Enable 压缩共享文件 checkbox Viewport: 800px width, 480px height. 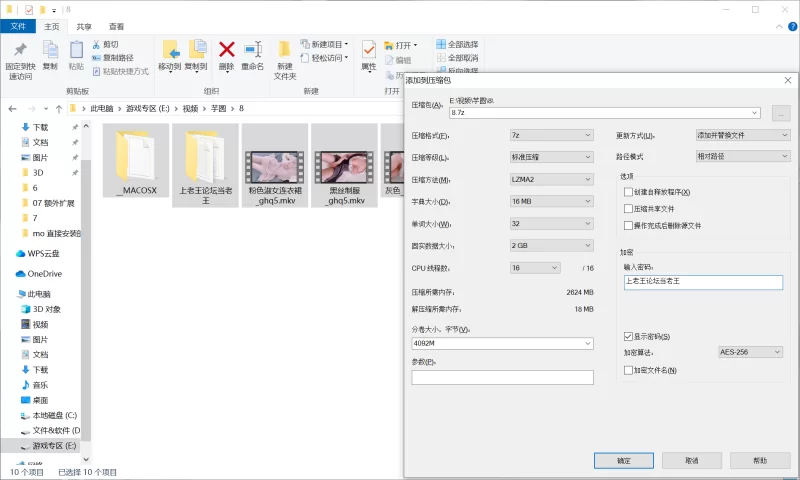(x=628, y=209)
